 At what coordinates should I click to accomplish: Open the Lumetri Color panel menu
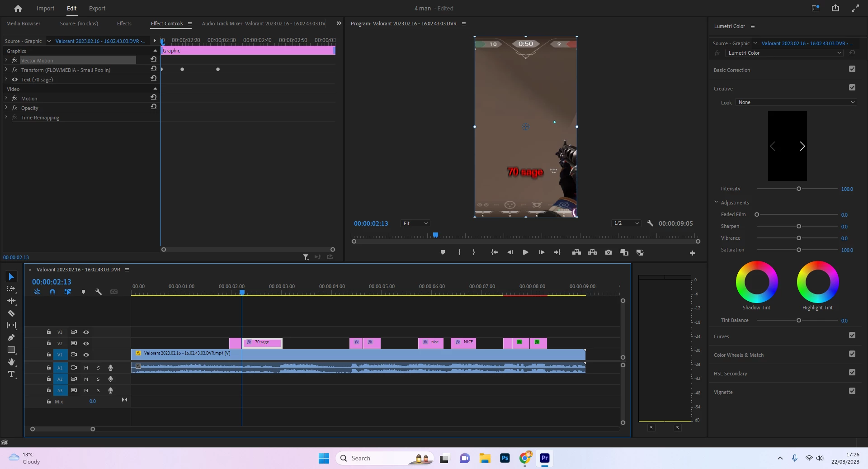point(753,26)
